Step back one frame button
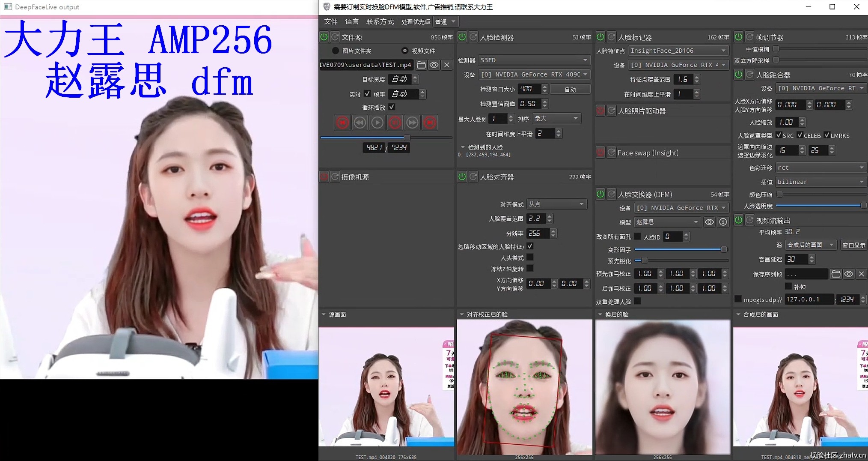Screen dimensions: 868x461 click(360, 123)
